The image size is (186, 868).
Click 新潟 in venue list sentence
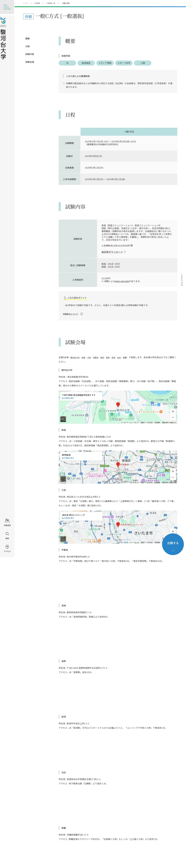(113, 357)
